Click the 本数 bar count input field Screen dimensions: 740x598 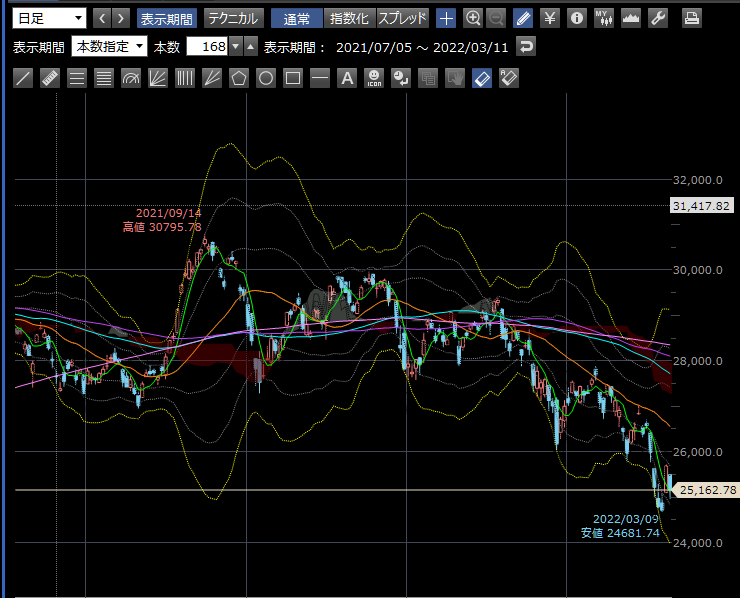[207, 47]
